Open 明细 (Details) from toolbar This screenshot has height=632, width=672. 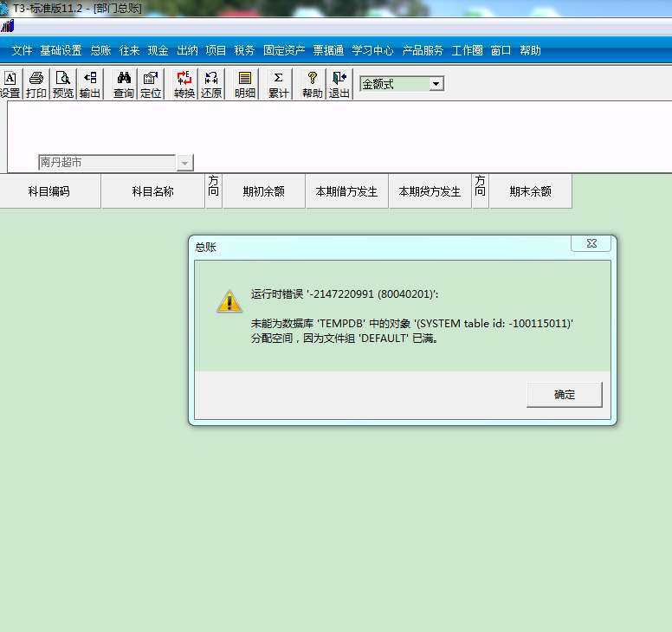pos(245,84)
